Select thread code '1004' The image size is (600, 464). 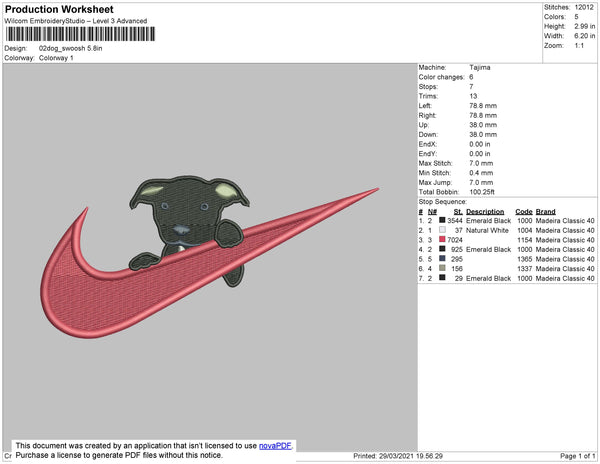pyautogui.click(x=525, y=230)
